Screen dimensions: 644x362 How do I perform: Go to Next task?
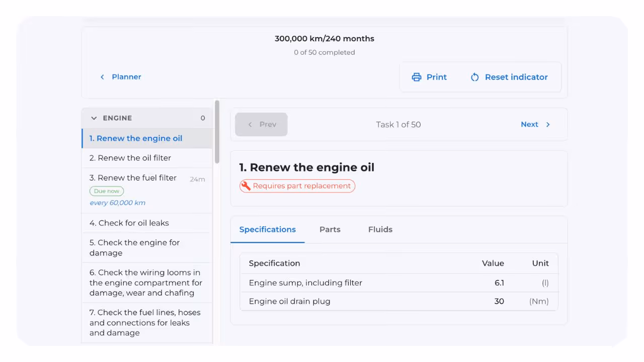pyautogui.click(x=535, y=125)
